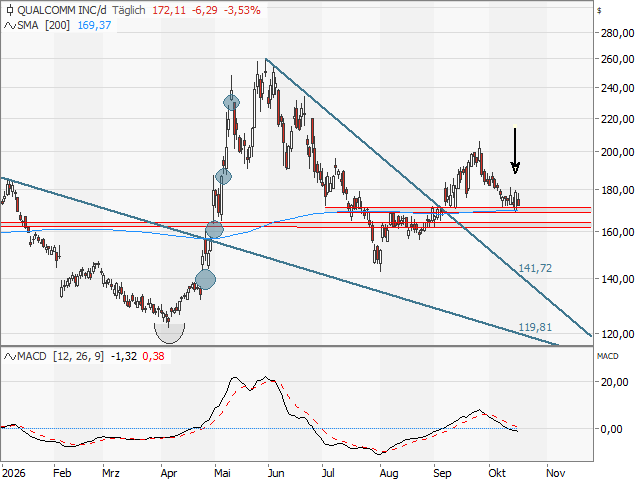Click the Täglich interval label
Image resolution: width=640 pixels, height=480 pixels.
click(129, 10)
